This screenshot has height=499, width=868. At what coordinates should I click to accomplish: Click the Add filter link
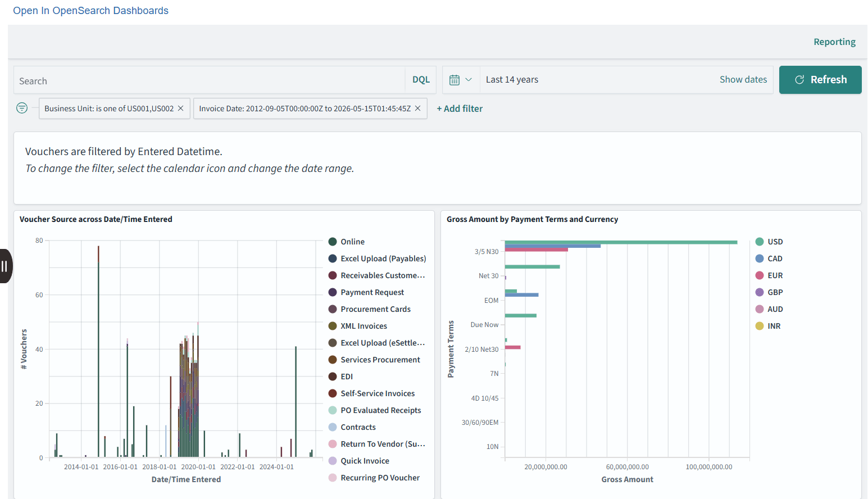click(460, 108)
